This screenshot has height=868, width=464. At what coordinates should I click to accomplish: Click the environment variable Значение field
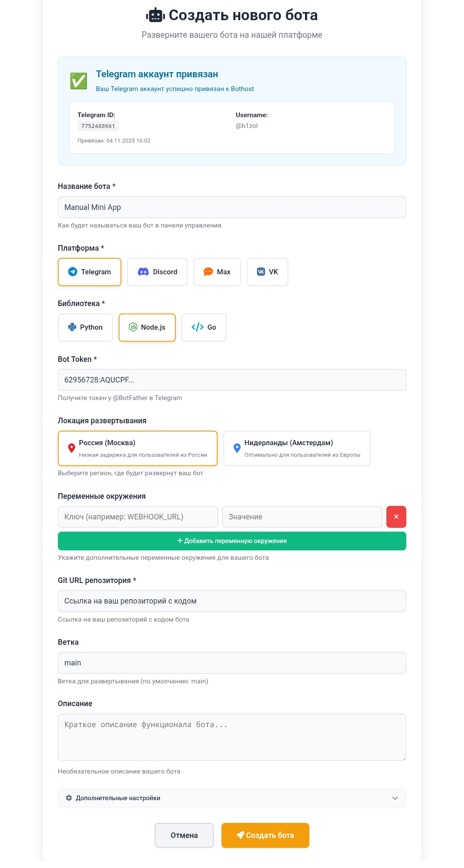tap(302, 516)
